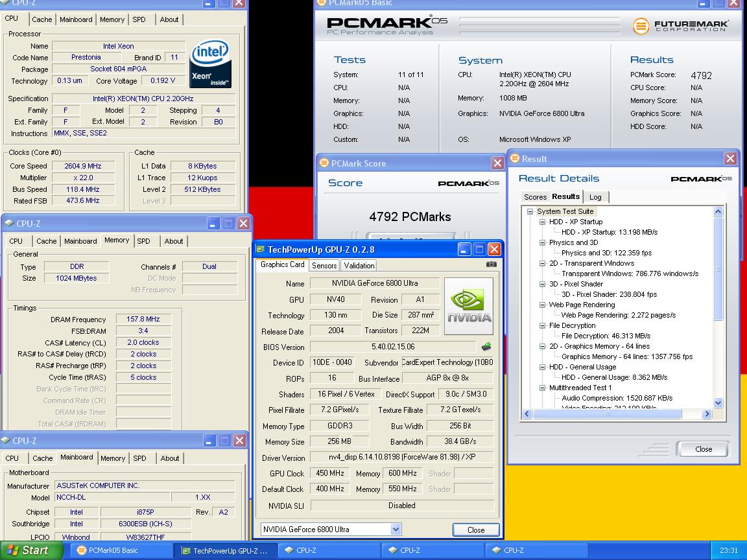Viewport: 747px width, 560px height.
Task: Click the BIOS save chip icon in GPU-Z
Action: (x=486, y=346)
